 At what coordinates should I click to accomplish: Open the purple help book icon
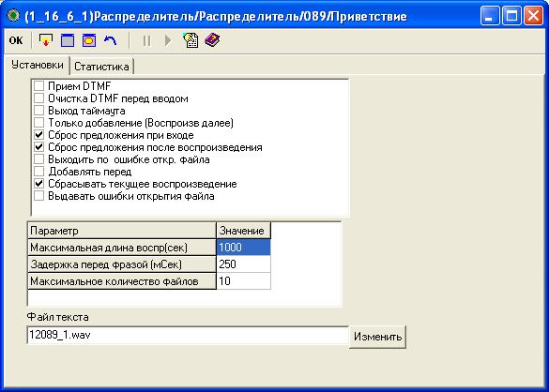point(212,40)
